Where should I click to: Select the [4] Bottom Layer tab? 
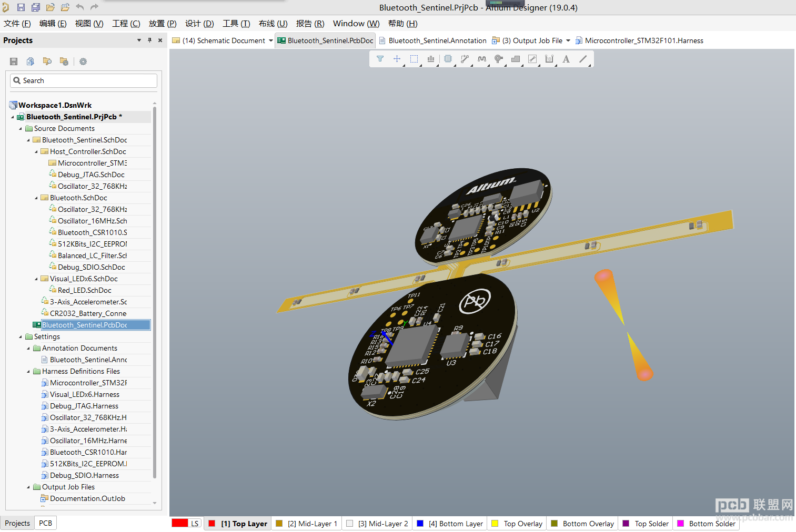pos(450,524)
